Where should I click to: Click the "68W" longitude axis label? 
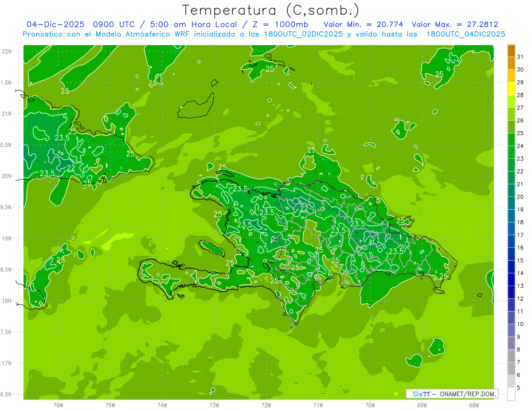pyautogui.click(x=474, y=405)
